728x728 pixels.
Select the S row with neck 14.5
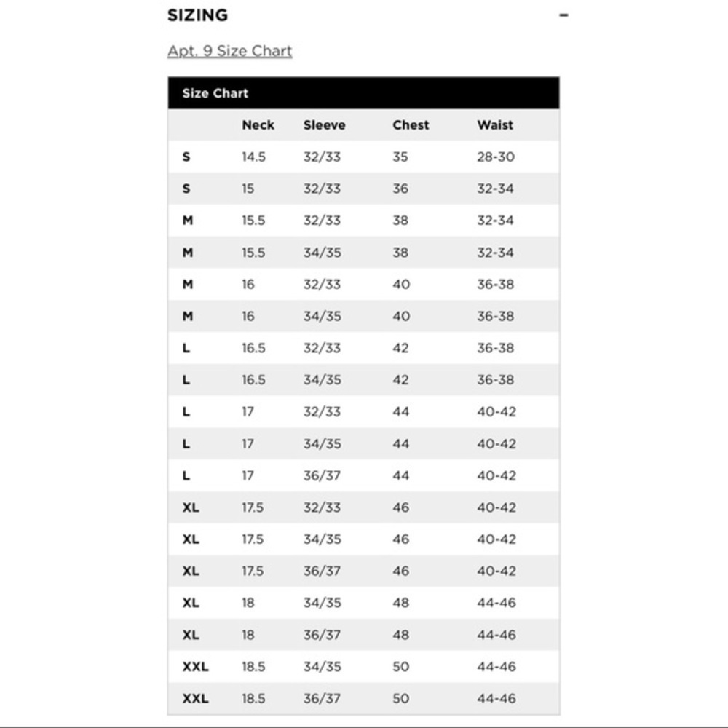pos(363,157)
